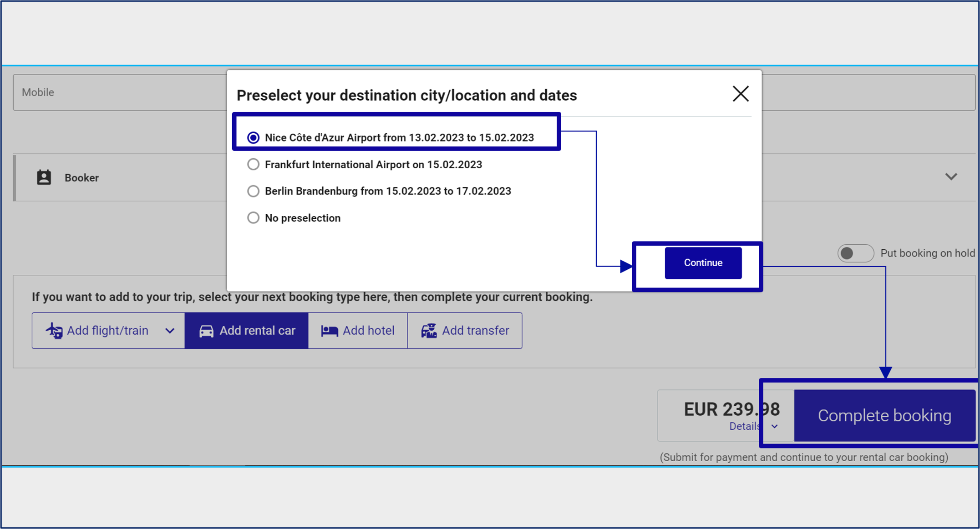Select Frankfurt International Airport radio option

click(x=254, y=164)
